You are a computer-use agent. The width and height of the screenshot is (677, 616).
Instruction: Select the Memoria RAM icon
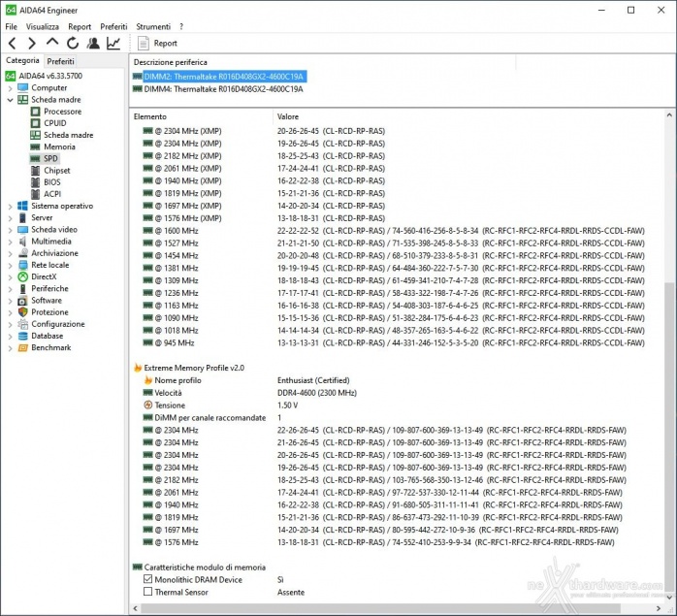36,146
